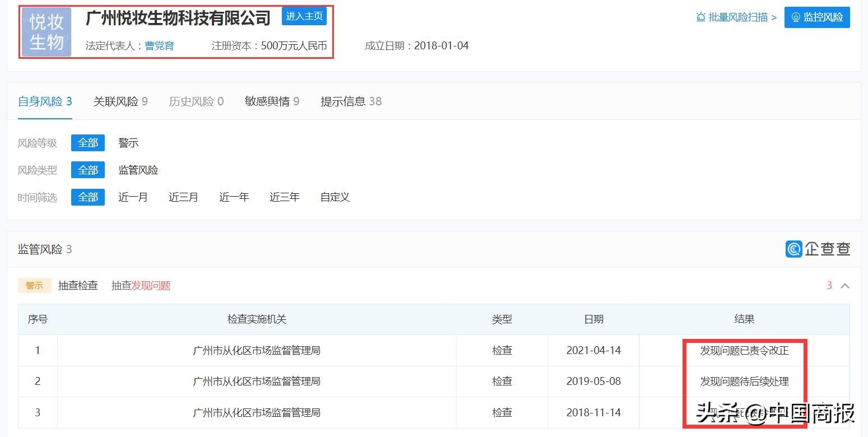This screenshot has height=437, width=868.
Task: Select 警示 under 风险等级 filter
Action: coord(128,143)
